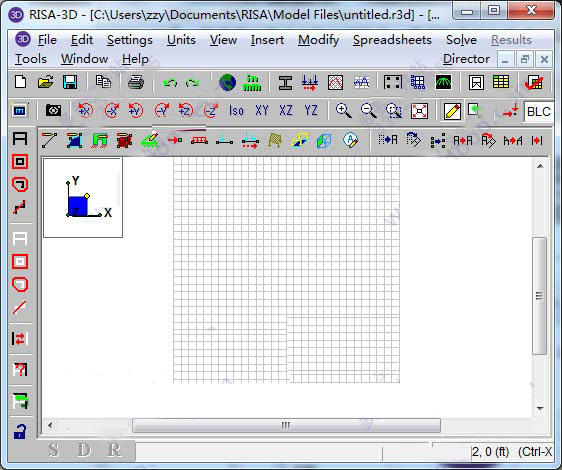Undo the last action
Image resolution: width=562 pixels, height=470 pixels.
(170, 83)
